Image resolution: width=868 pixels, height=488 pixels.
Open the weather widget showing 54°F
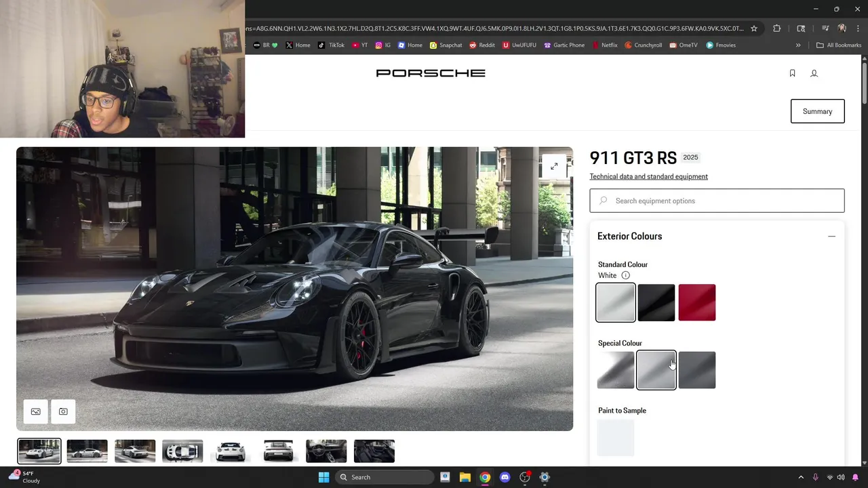point(24,477)
